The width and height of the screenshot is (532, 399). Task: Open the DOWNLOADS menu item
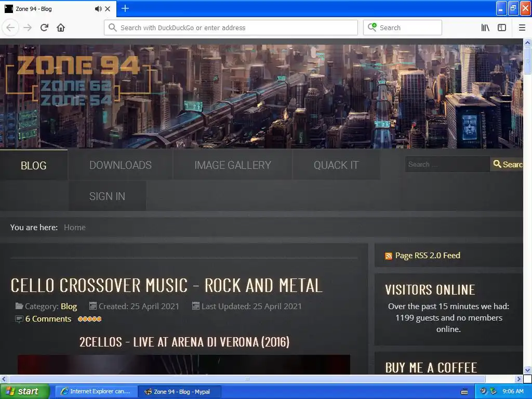tap(121, 165)
